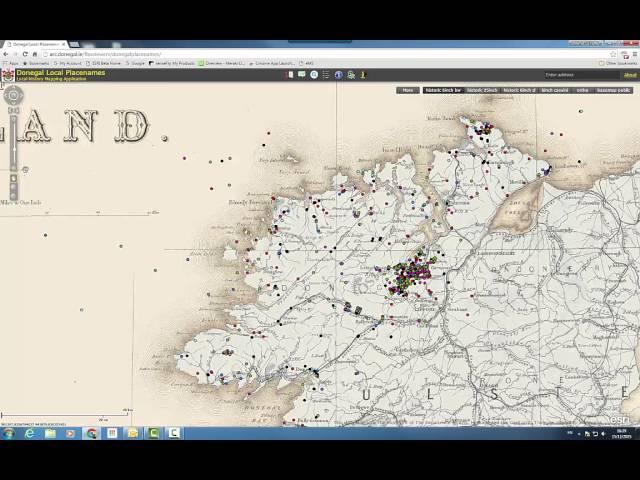Image resolution: width=640 pixels, height=480 pixels.
Task: Open the bookmarks tool icon in app toolbar
Action: click(290, 75)
